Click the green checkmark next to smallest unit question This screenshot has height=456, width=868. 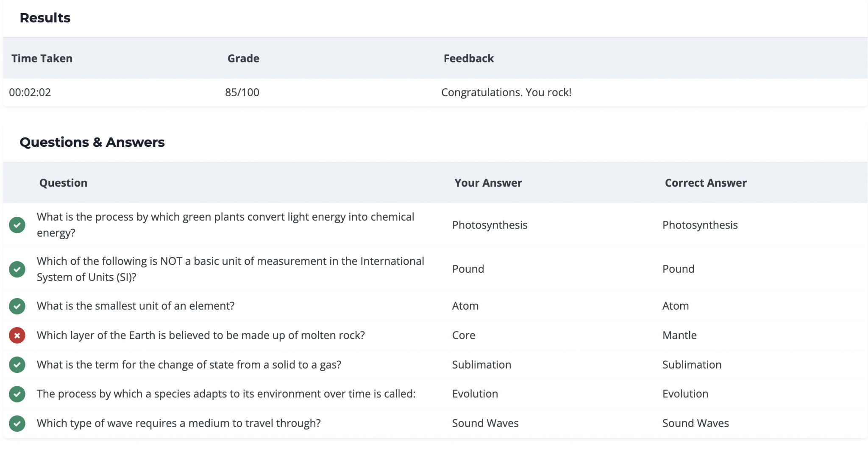point(17,306)
